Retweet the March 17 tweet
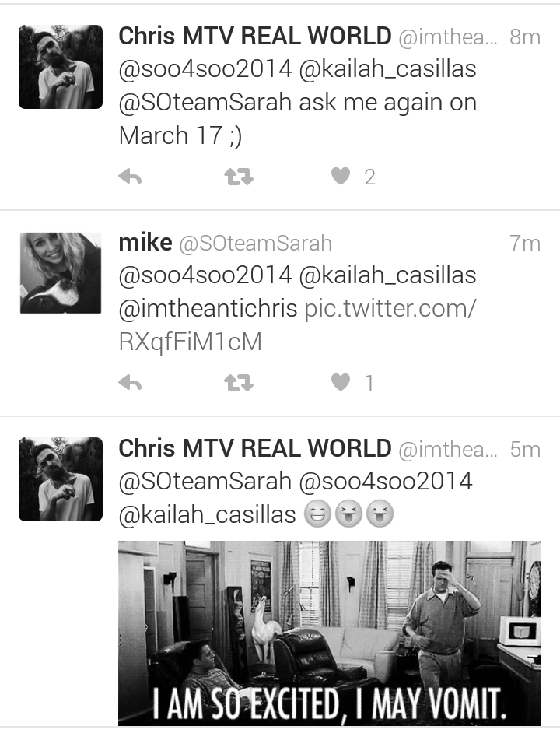The image size is (560, 747). (239, 177)
